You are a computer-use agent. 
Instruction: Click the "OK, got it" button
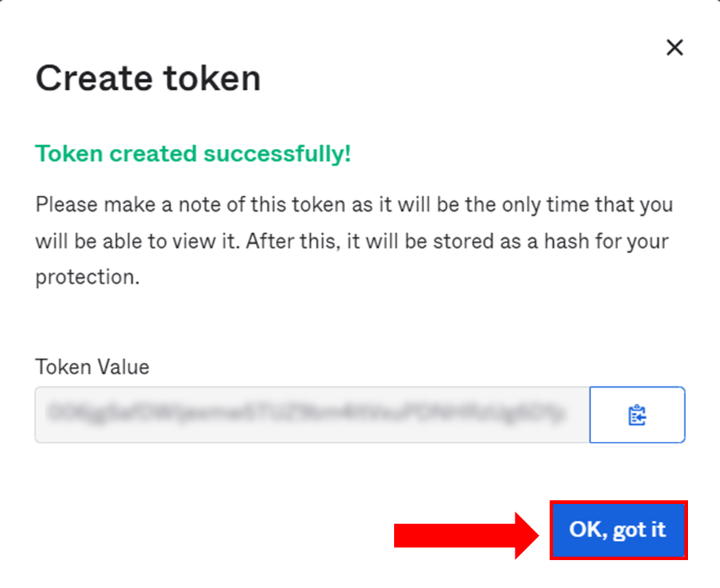pos(617,530)
